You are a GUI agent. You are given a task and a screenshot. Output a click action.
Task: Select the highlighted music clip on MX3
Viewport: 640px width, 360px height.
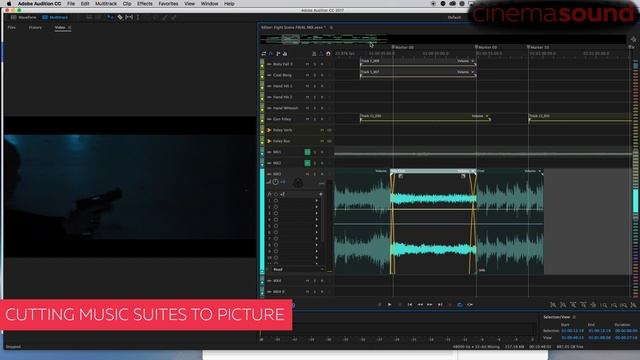click(433, 222)
